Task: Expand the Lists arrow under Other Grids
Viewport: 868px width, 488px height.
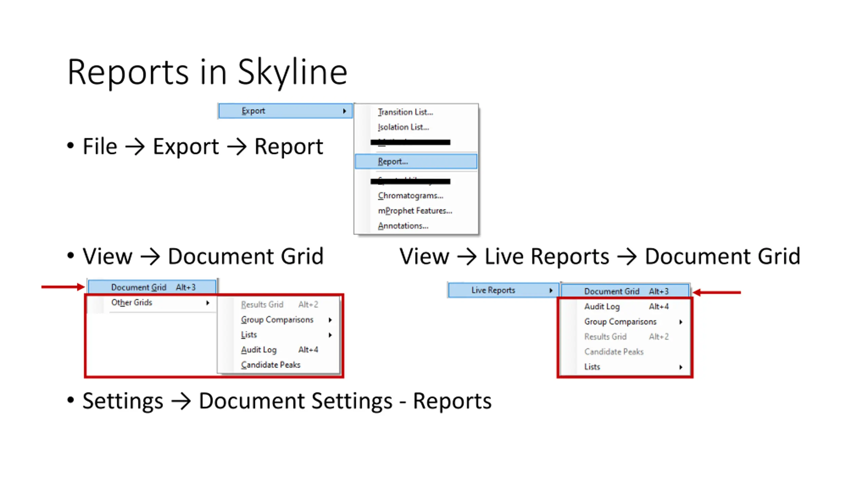Action: pyautogui.click(x=330, y=335)
